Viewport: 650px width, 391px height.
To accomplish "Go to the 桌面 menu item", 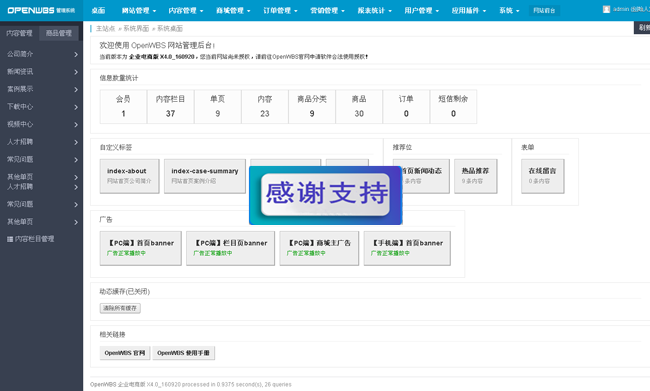I will [98, 10].
